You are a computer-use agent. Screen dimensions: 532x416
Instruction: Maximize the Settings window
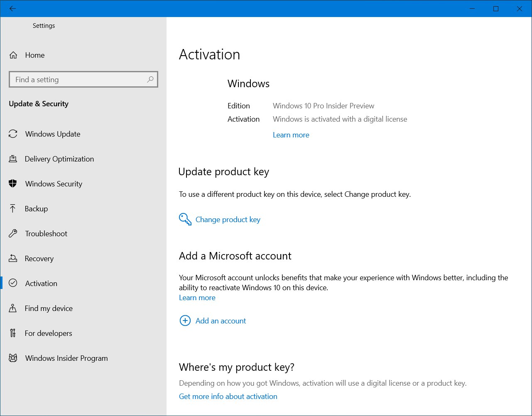point(496,8)
